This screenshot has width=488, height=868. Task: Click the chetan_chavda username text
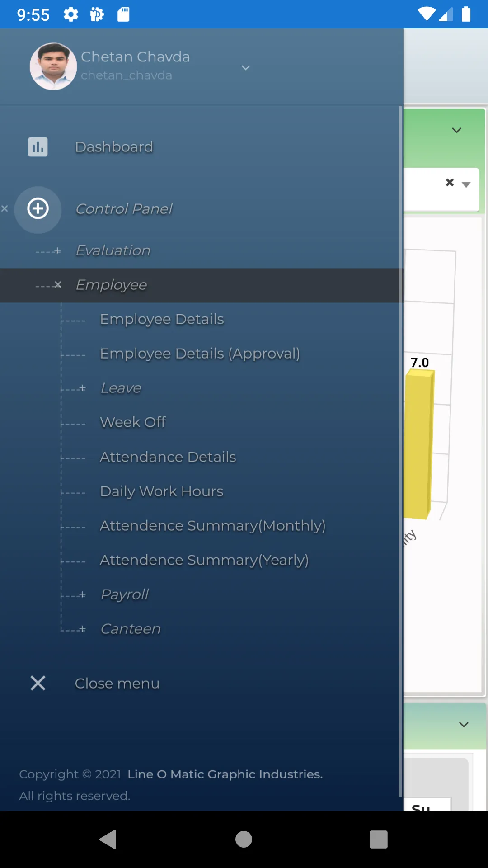(x=126, y=75)
